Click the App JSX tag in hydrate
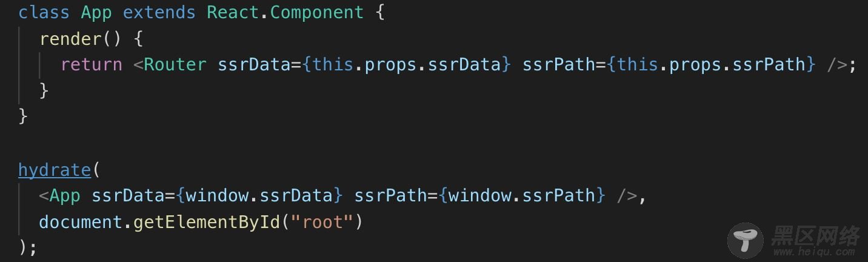Screen dimensions: 868x262 [x=65, y=195]
